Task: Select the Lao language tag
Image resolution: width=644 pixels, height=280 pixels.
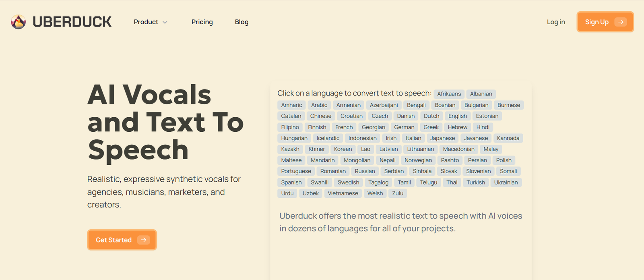Action: (x=365, y=149)
